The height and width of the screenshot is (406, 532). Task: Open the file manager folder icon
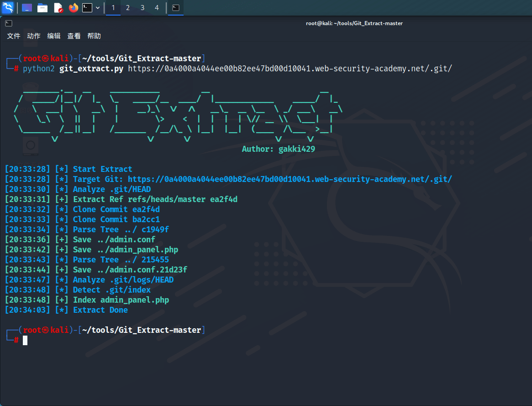[x=42, y=8]
